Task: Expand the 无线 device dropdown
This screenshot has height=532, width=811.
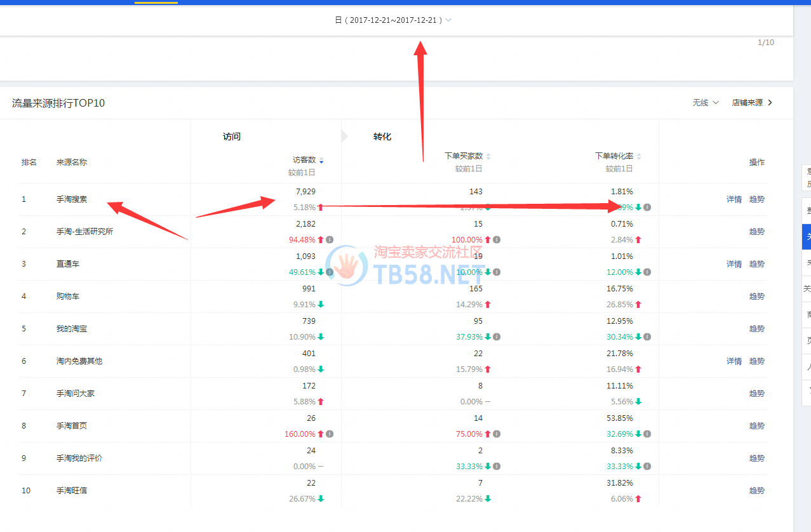Action: point(706,103)
